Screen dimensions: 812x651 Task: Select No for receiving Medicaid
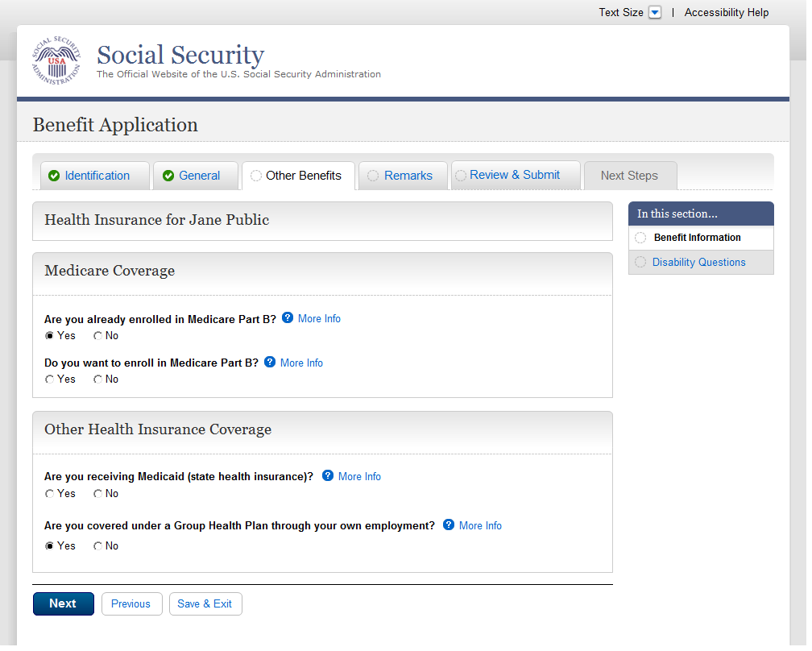[x=98, y=494]
